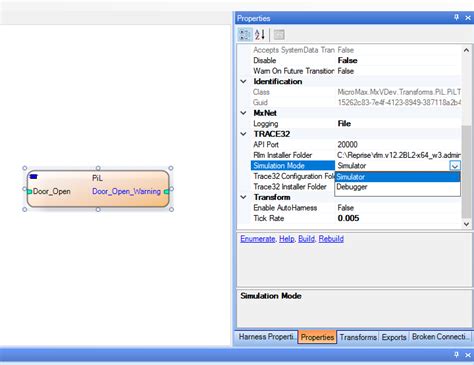Click the Door_Open_Warning port label
Image resolution: width=474 pixels, height=365 pixels.
click(x=126, y=191)
